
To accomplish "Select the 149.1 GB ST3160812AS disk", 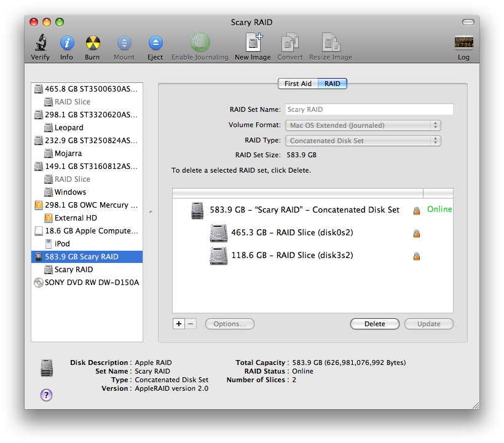I will [x=87, y=166].
